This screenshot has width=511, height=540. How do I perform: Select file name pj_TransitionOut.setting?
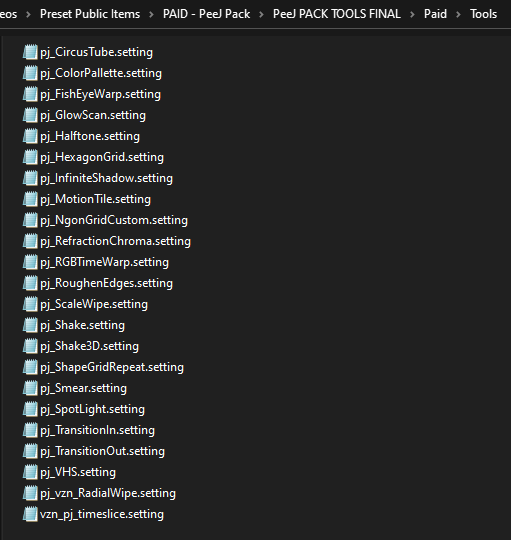click(x=102, y=451)
